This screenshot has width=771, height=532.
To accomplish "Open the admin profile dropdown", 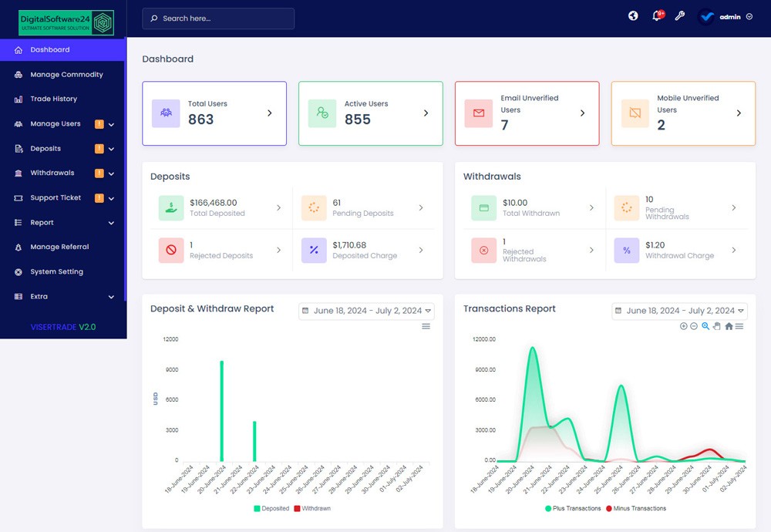I will click(726, 16).
